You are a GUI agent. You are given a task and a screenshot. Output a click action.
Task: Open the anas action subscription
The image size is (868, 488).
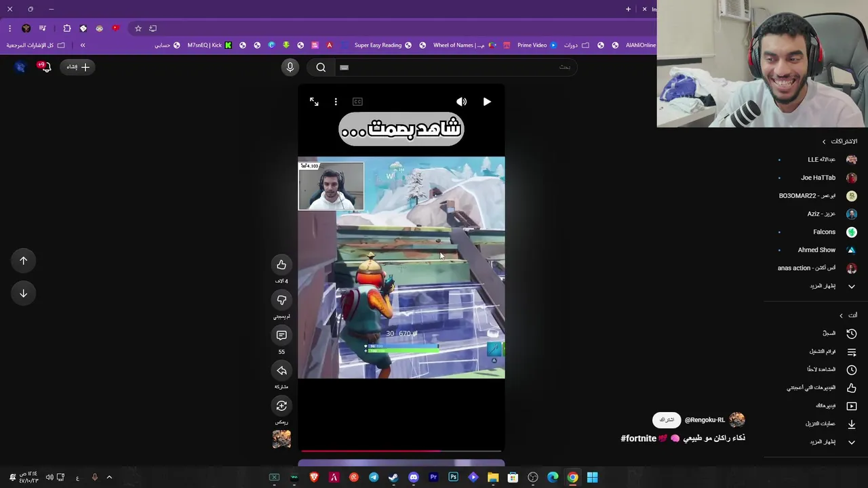(x=817, y=268)
